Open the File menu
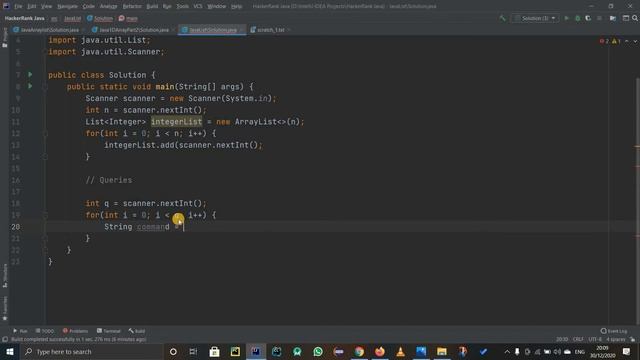 (x=18, y=6)
